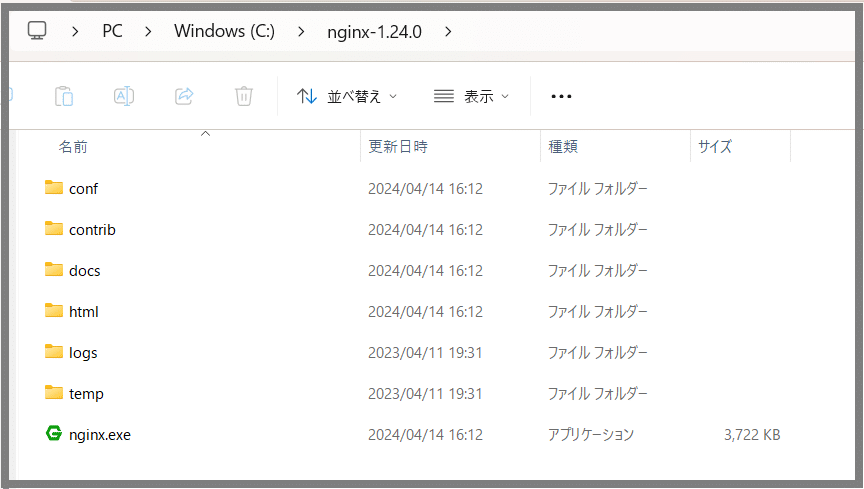Click the Windows (C:) breadcrumb
The height and width of the screenshot is (489, 864).
(x=224, y=31)
